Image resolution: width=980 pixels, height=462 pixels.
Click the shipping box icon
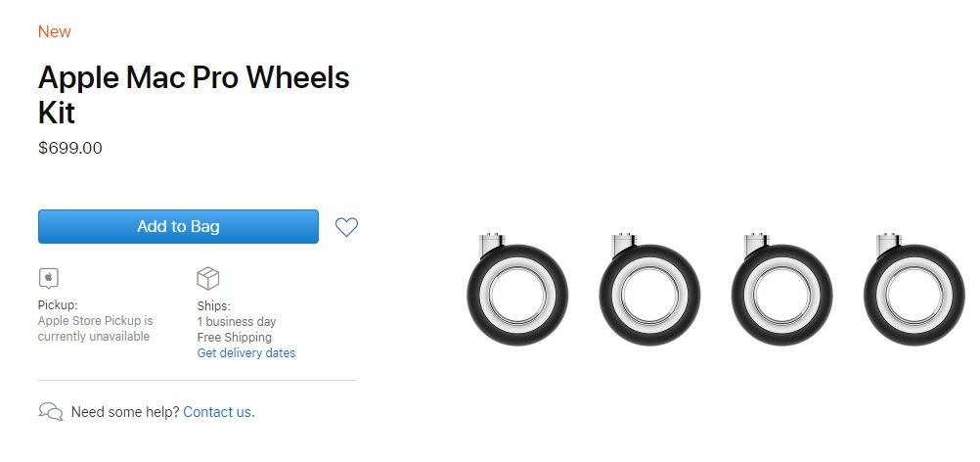208,278
